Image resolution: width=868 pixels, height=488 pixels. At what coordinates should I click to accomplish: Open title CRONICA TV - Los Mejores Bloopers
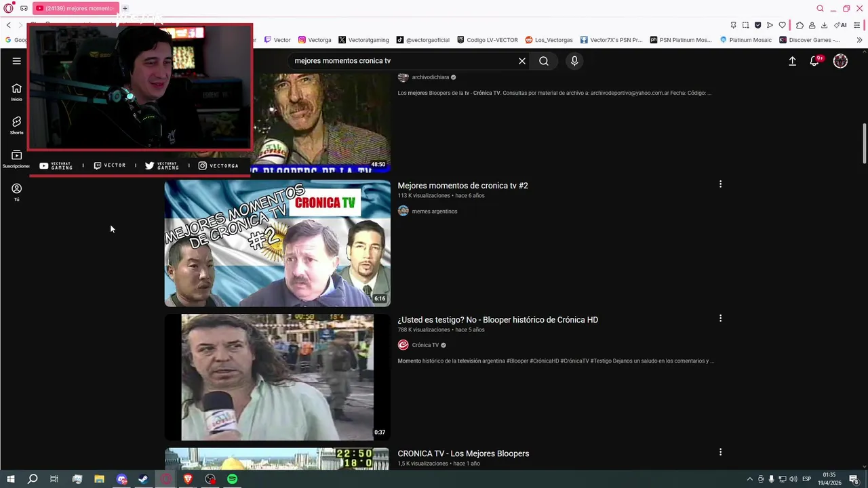[x=463, y=453]
